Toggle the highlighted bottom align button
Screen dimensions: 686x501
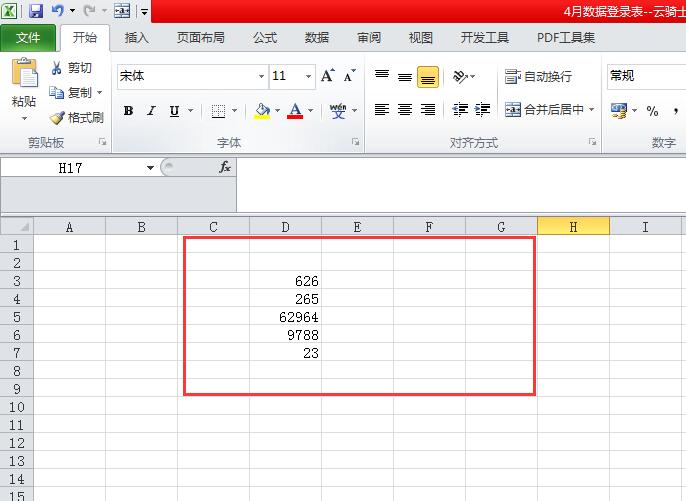click(x=428, y=77)
